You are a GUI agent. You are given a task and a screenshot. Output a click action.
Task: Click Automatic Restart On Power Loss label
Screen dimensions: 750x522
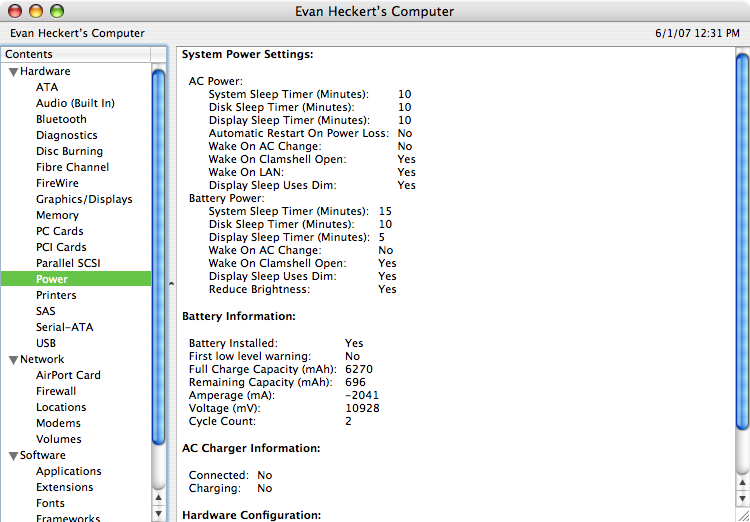(x=299, y=133)
